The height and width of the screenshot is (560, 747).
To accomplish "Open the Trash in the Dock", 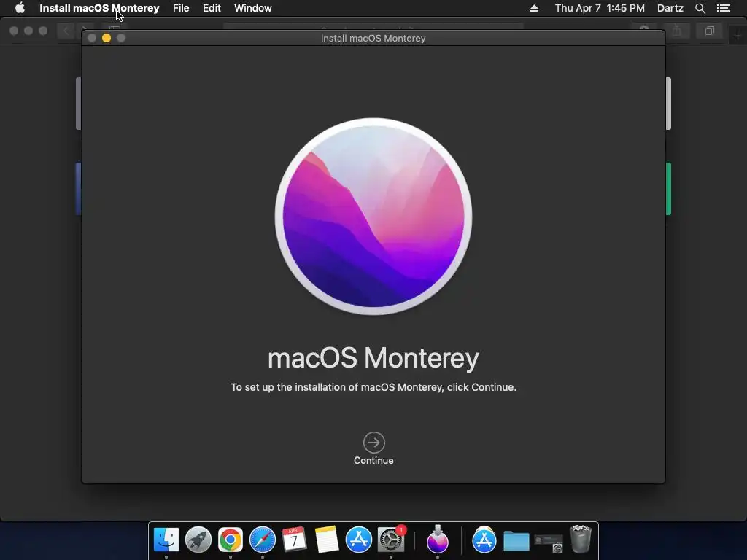I will (x=580, y=539).
